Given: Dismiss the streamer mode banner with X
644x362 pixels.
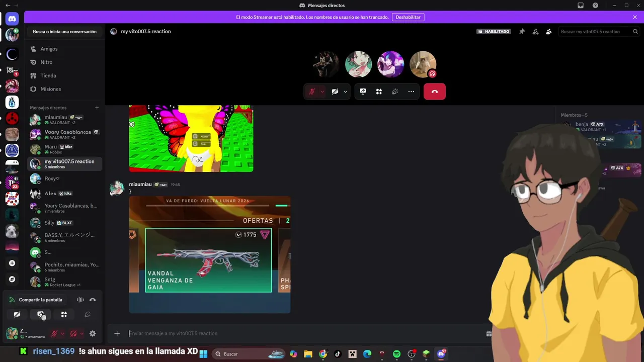Looking at the screenshot, I should tap(635, 17).
